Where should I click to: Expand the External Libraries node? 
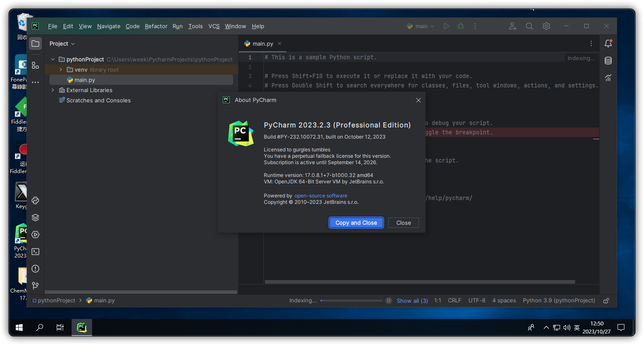[52, 90]
